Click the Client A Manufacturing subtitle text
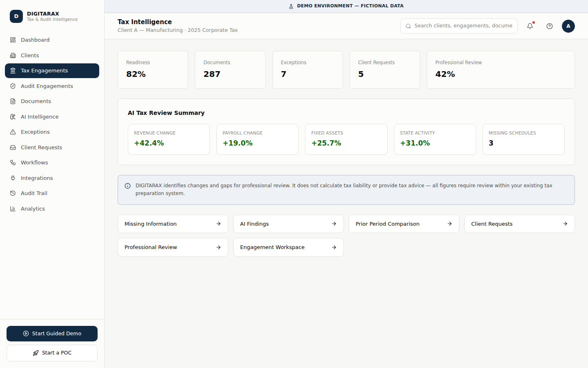This screenshot has height=368, width=588. pyautogui.click(x=178, y=30)
